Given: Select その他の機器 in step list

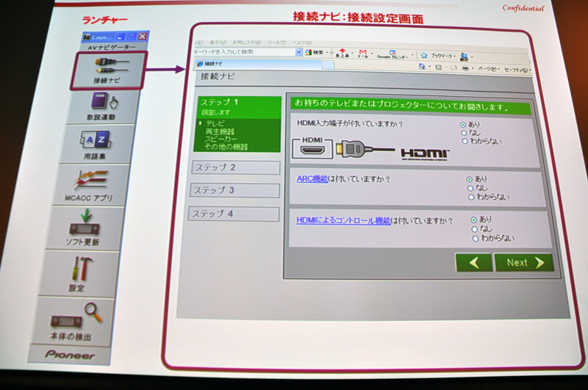Looking at the screenshot, I should point(226,147).
